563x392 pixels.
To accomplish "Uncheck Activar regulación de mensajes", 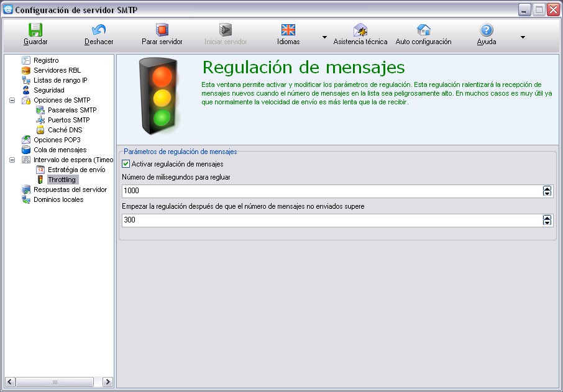I will [x=126, y=164].
